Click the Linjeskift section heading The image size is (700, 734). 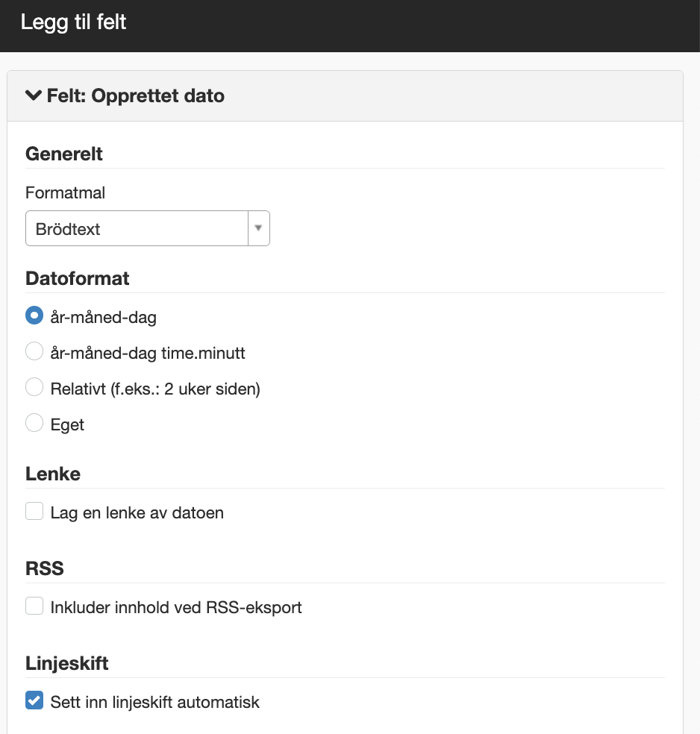pos(67,663)
